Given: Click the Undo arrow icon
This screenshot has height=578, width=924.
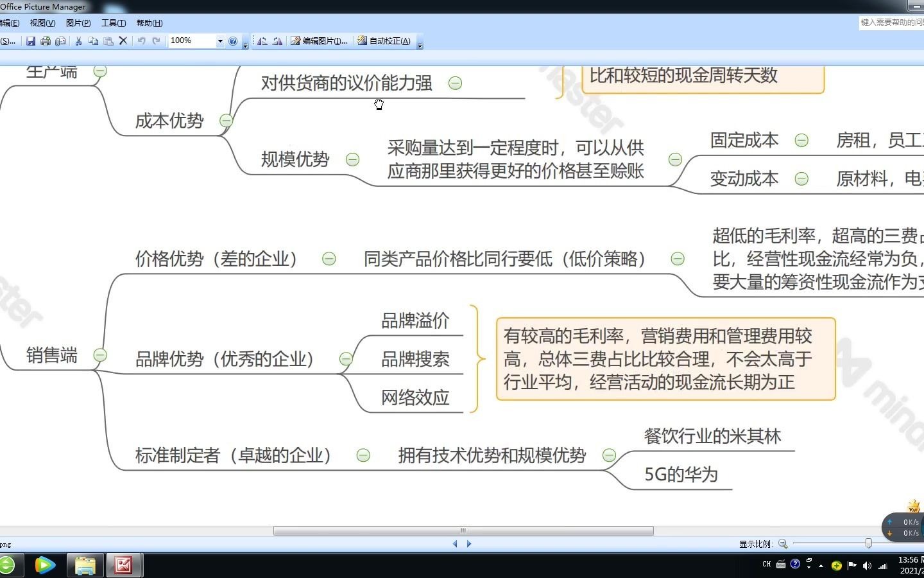Looking at the screenshot, I should pos(141,41).
